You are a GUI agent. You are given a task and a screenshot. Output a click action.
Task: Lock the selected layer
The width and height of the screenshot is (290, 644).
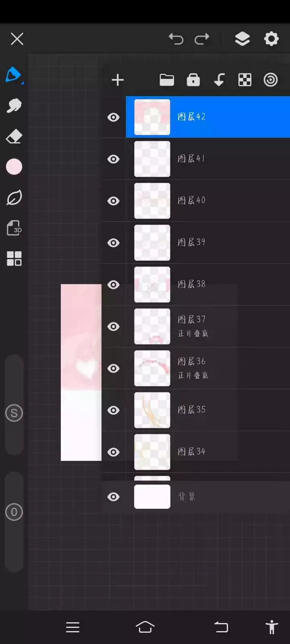(193, 80)
